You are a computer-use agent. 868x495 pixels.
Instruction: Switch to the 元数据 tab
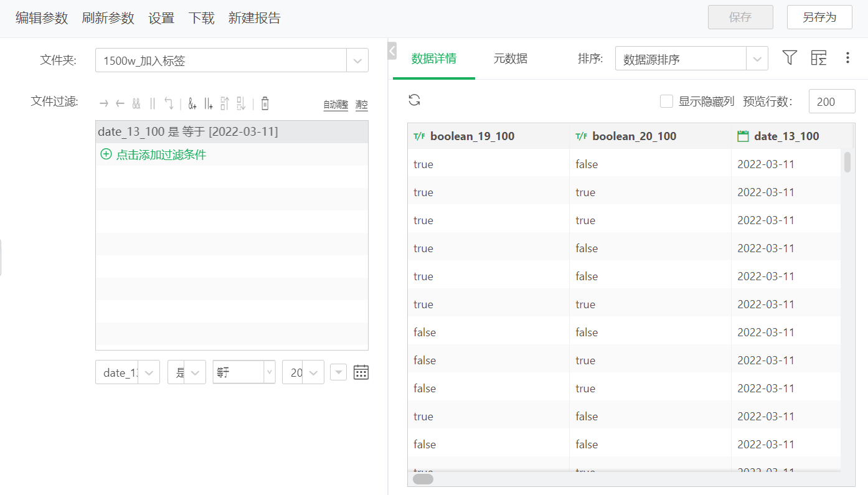point(510,59)
